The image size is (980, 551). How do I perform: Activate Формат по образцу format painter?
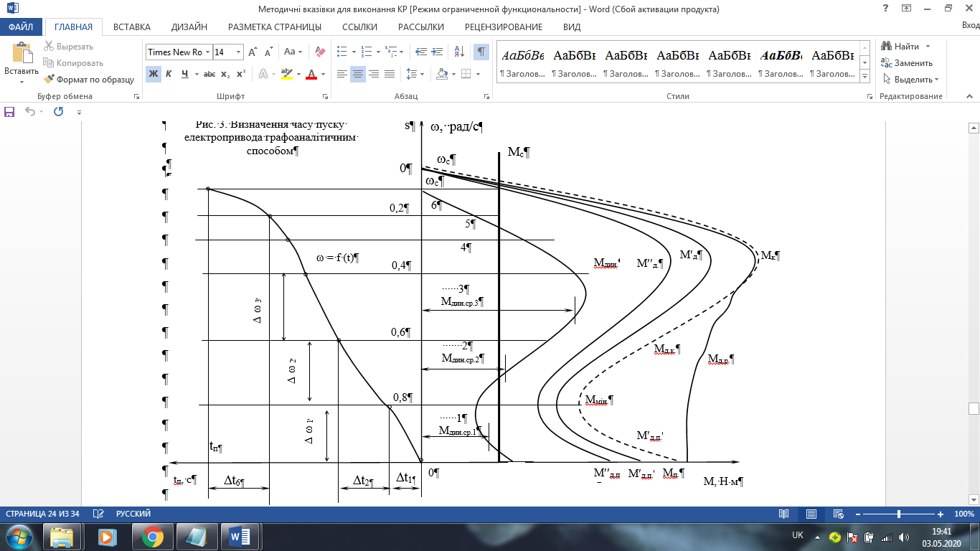pyautogui.click(x=89, y=80)
